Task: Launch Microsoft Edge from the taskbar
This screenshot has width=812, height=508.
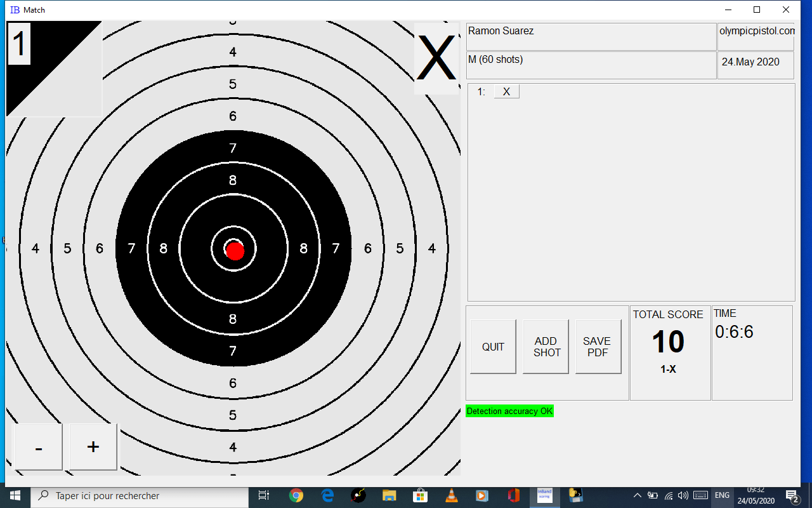Action: pyautogui.click(x=327, y=495)
